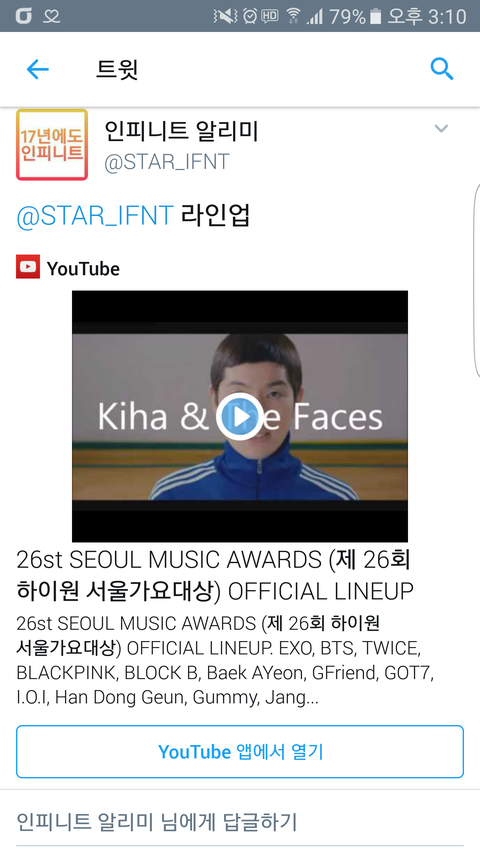Viewport: 480px width, 853px height.
Task: Tap the notification icon at top-left
Action: tap(23, 16)
